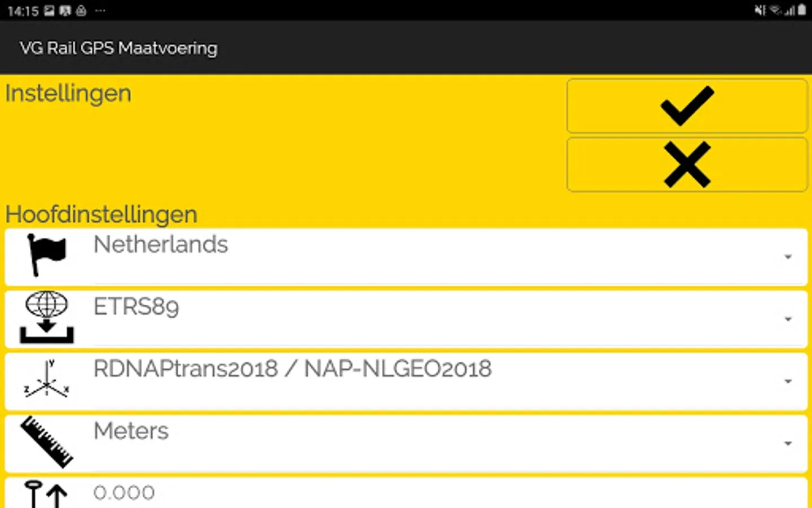Tap the image notification icon in status bar

(x=50, y=11)
